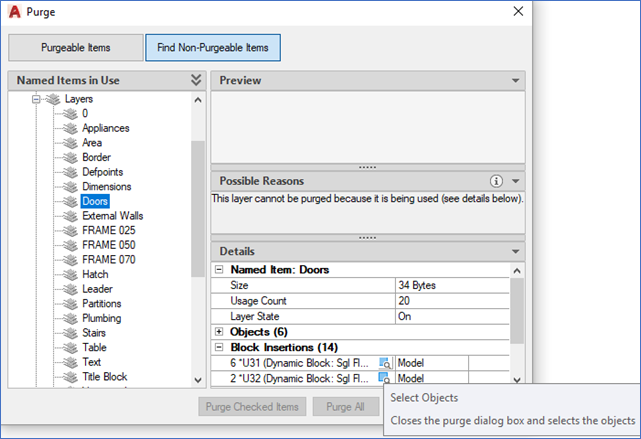Click the layer icon beside Stairs
This screenshot has width=641, height=439.
(x=70, y=333)
